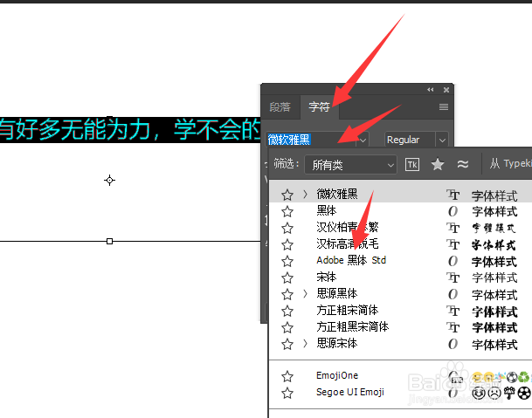Select the 方正粗黑宋简体 font
Screen dimensions: 532x418
(x=353, y=326)
